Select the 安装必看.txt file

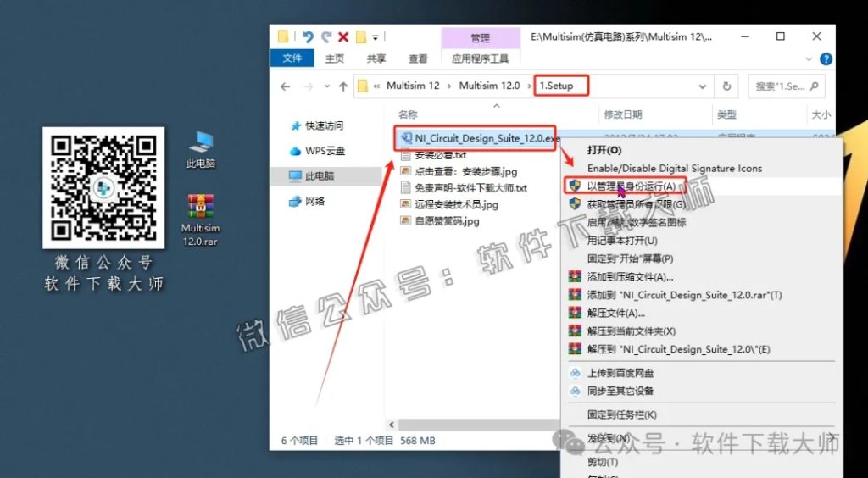433,155
